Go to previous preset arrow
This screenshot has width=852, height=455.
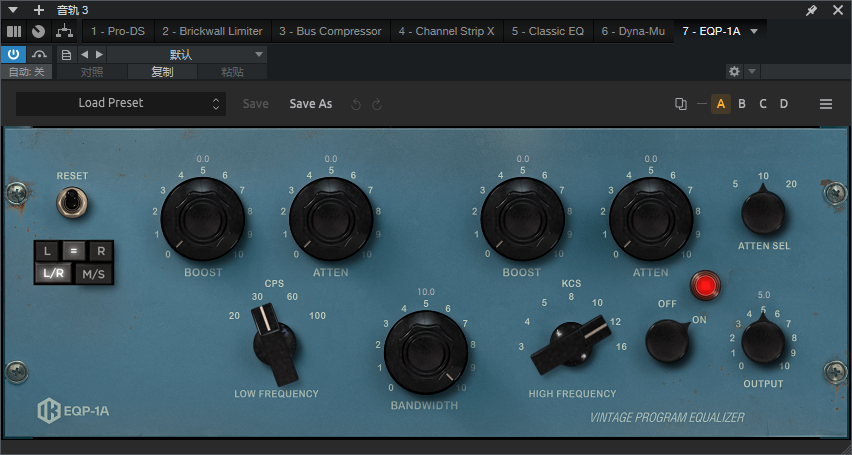[84, 54]
